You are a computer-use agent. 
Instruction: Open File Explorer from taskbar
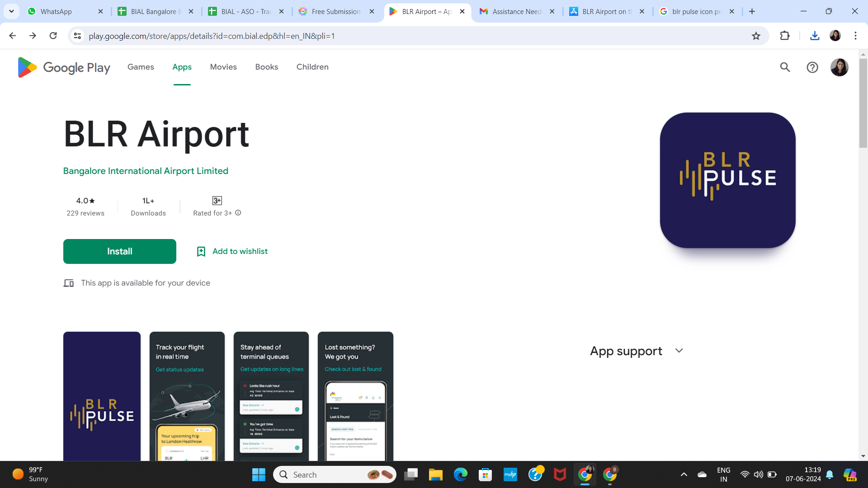click(435, 474)
